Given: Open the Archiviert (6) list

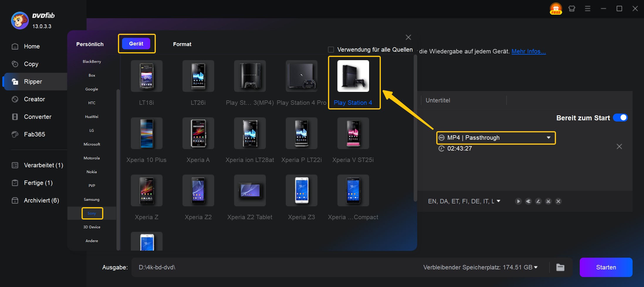Looking at the screenshot, I should pyautogui.click(x=41, y=200).
